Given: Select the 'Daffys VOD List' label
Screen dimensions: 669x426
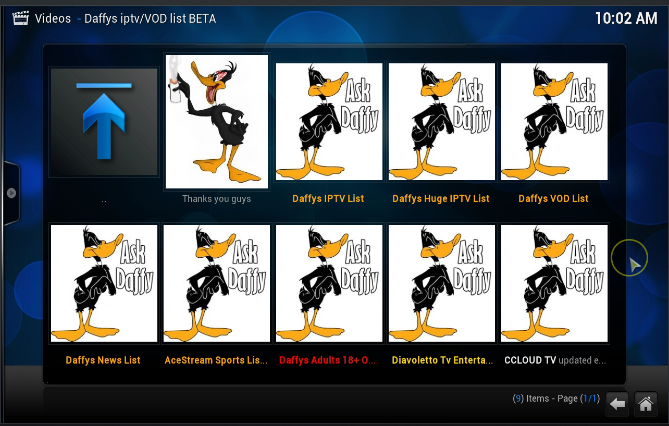Looking at the screenshot, I should point(553,198).
